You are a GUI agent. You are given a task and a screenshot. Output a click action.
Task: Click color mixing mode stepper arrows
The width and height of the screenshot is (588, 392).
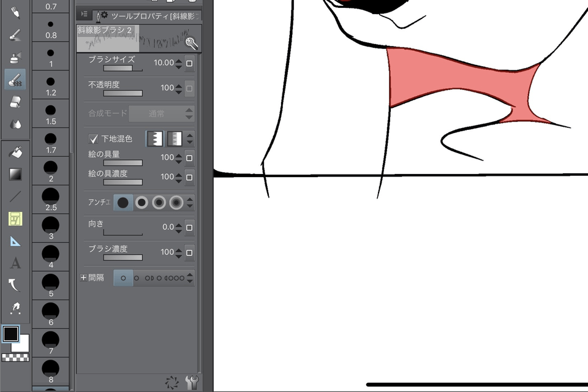(190, 139)
